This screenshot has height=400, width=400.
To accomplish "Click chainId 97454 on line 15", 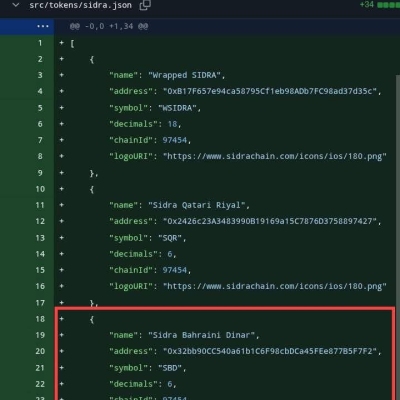I will 175,270.
